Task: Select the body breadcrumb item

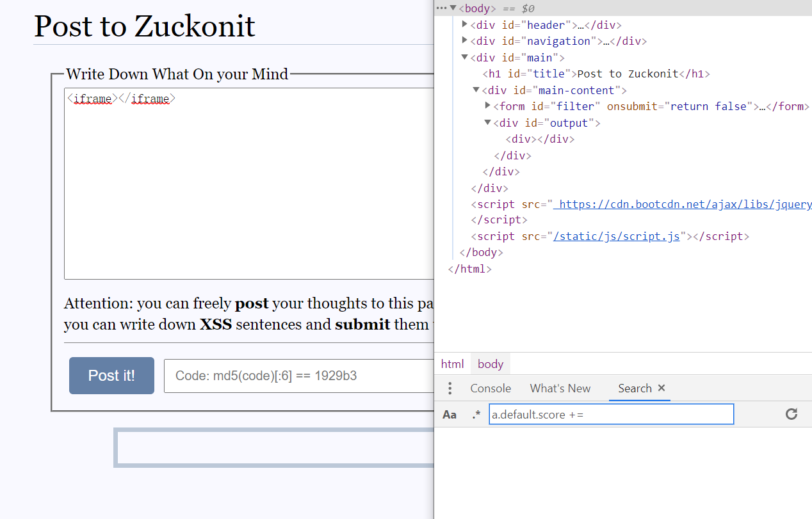Action: point(491,364)
